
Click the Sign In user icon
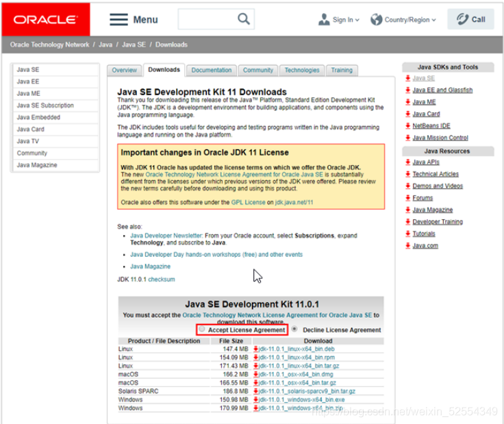click(324, 19)
